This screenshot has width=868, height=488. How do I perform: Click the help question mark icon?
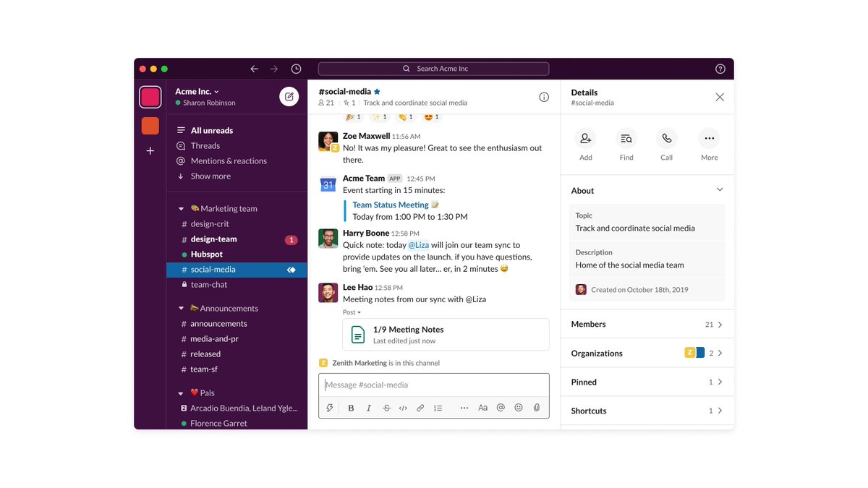click(720, 68)
